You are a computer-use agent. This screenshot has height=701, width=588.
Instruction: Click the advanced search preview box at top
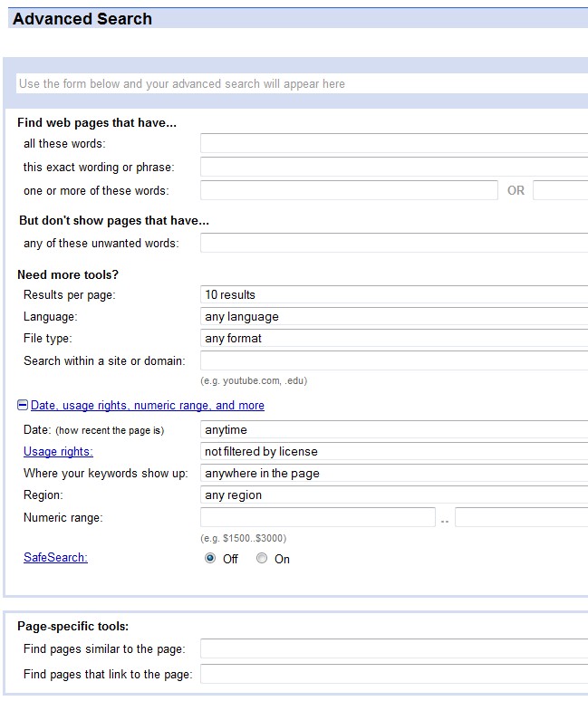pos(303,83)
